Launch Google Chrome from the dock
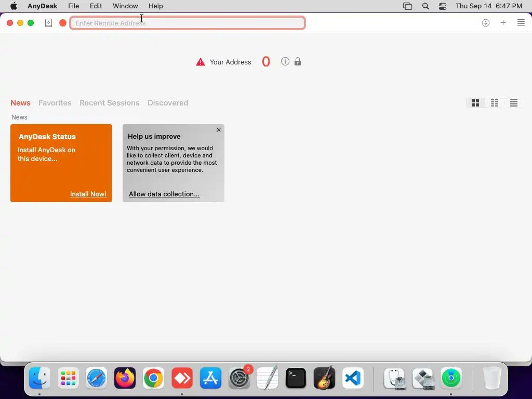532x399 pixels. click(153, 378)
